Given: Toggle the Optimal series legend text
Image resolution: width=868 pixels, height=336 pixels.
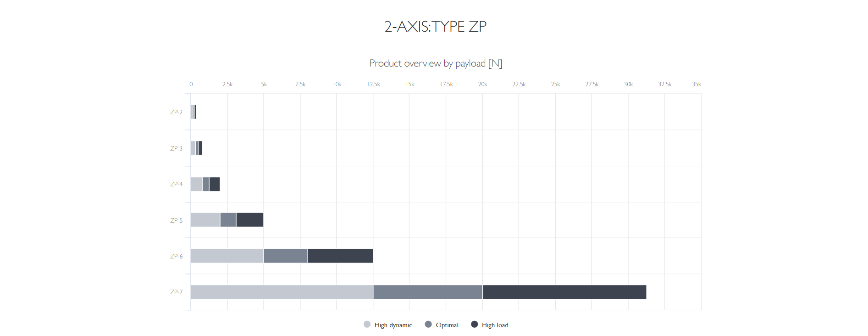Looking at the screenshot, I should point(447,325).
